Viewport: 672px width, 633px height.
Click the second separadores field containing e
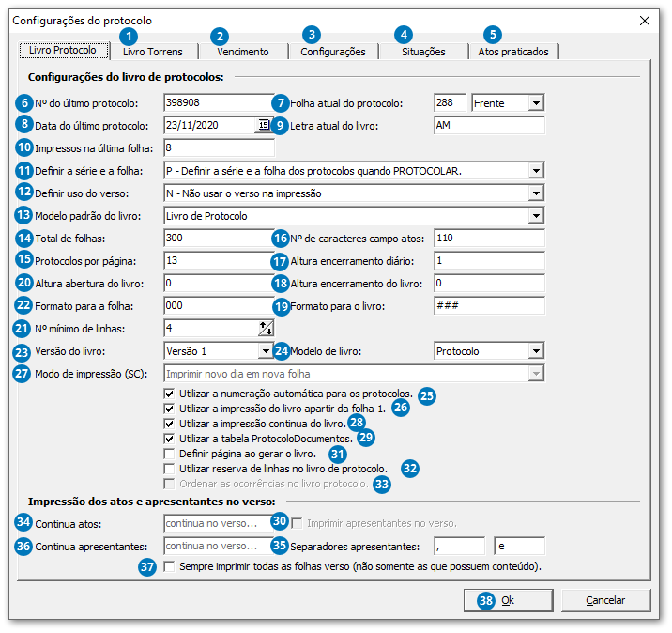click(519, 547)
